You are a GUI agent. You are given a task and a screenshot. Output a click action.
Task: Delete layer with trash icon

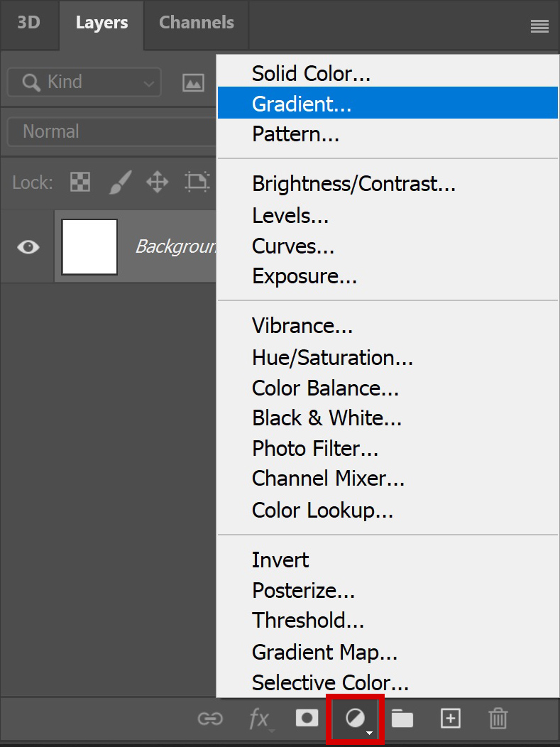(x=498, y=719)
